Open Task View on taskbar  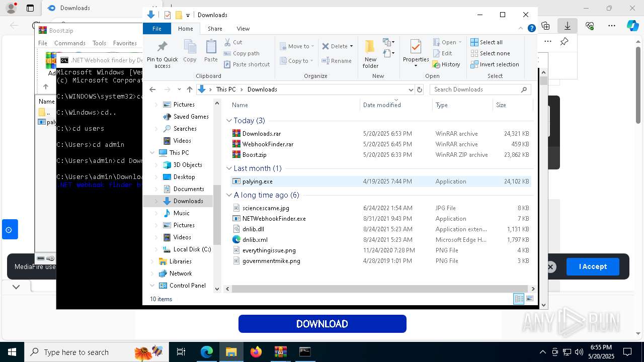coord(181,352)
